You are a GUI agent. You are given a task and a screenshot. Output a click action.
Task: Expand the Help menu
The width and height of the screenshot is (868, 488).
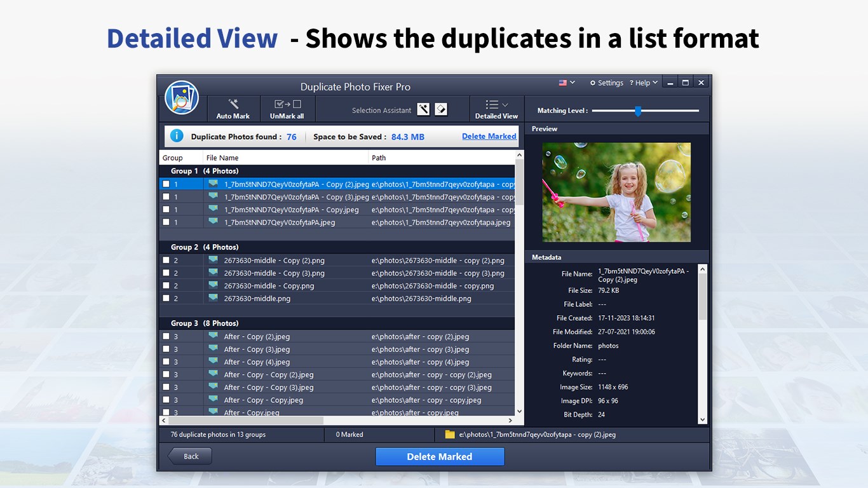644,83
